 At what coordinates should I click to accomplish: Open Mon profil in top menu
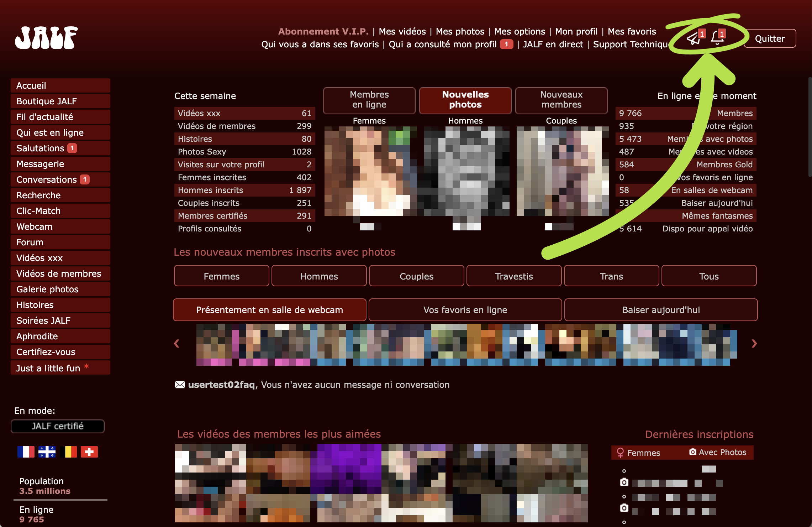click(x=576, y=31)
